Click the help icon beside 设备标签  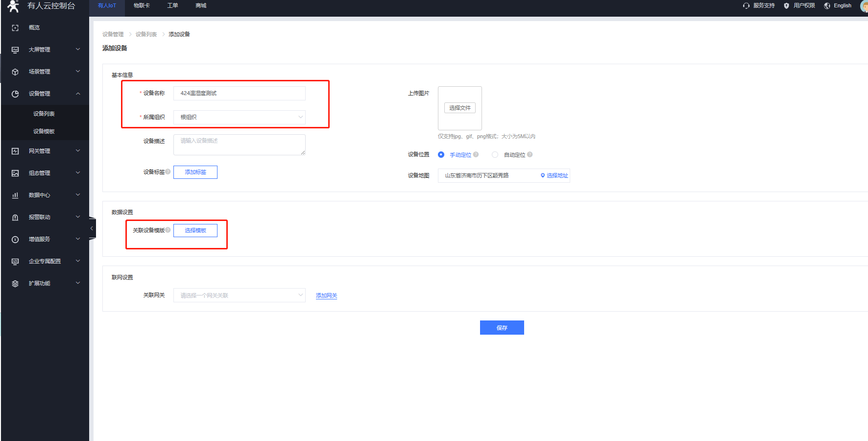168,171
